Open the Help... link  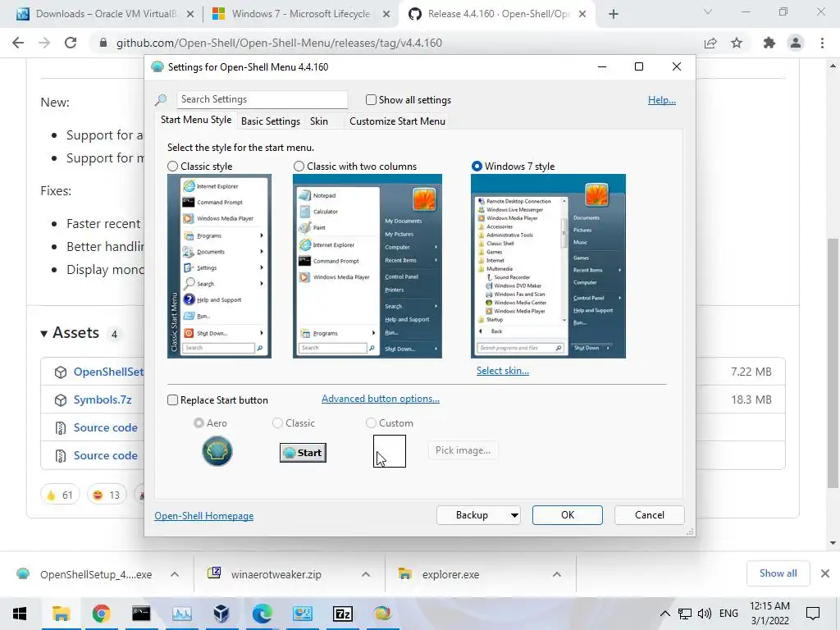662,100
